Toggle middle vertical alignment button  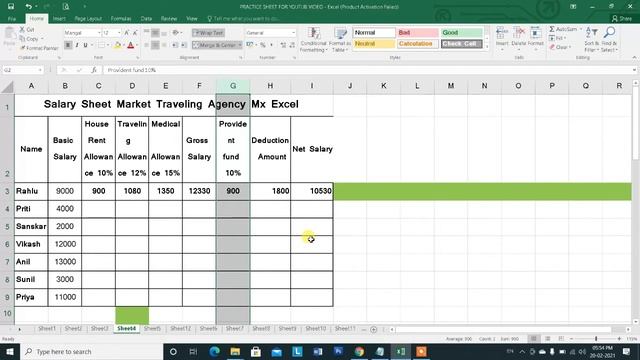point(155,33)
